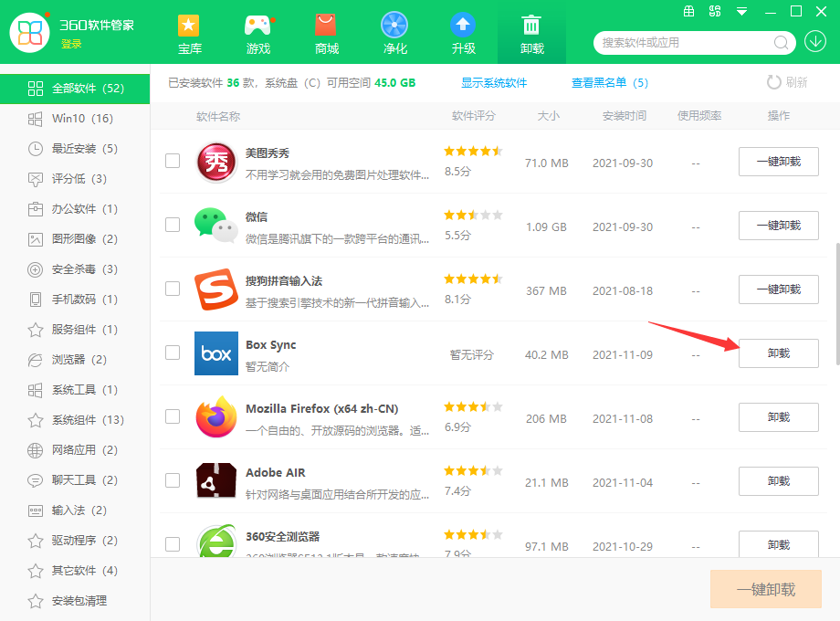Click the 360软件管家 logo icon
Image resolution: width=840 pixels, height=621 pixels.
[30, 33]
